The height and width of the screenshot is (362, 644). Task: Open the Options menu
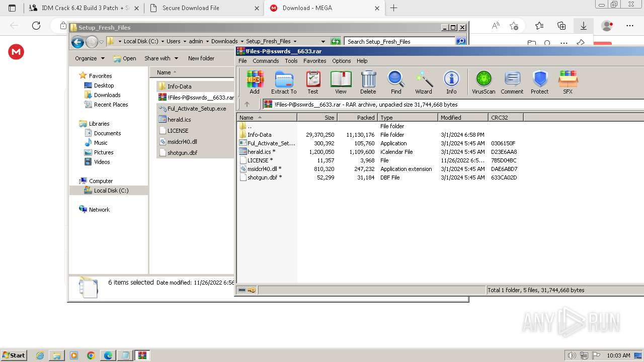coord(342,61)
